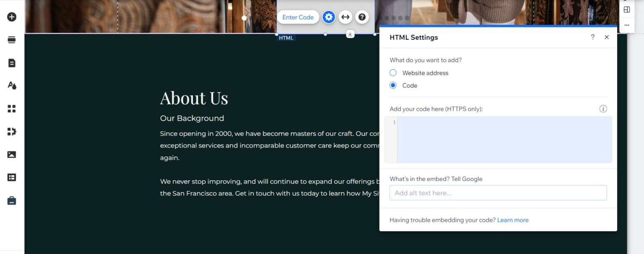
Task: Open the Pages and Menu panel
Action: (11, 62)
